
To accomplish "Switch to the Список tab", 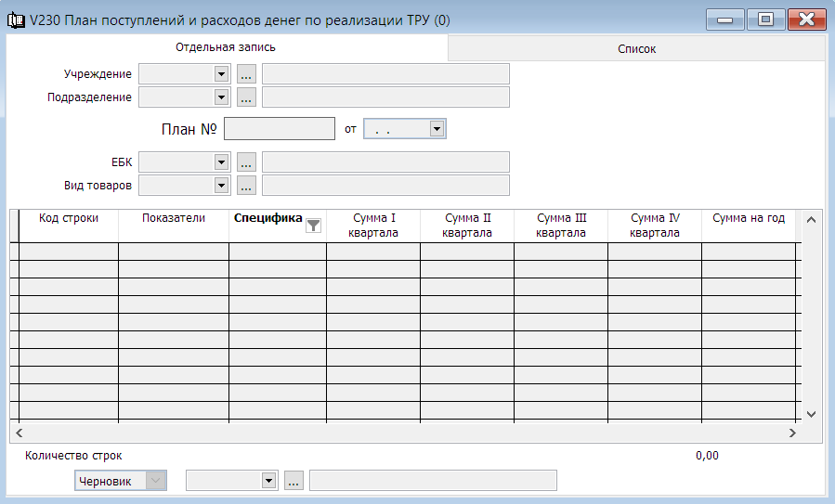I will point(637,49).
